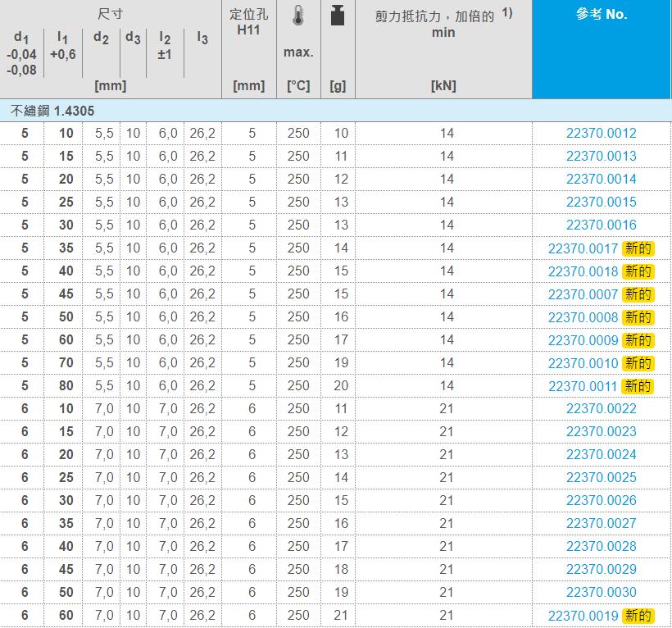Image resolution: width=672 pixels, height=628 pixels.
Task: Click the 新的 badge beside 22370.0011
Action: pyautogui.click(x=638, y=386)
